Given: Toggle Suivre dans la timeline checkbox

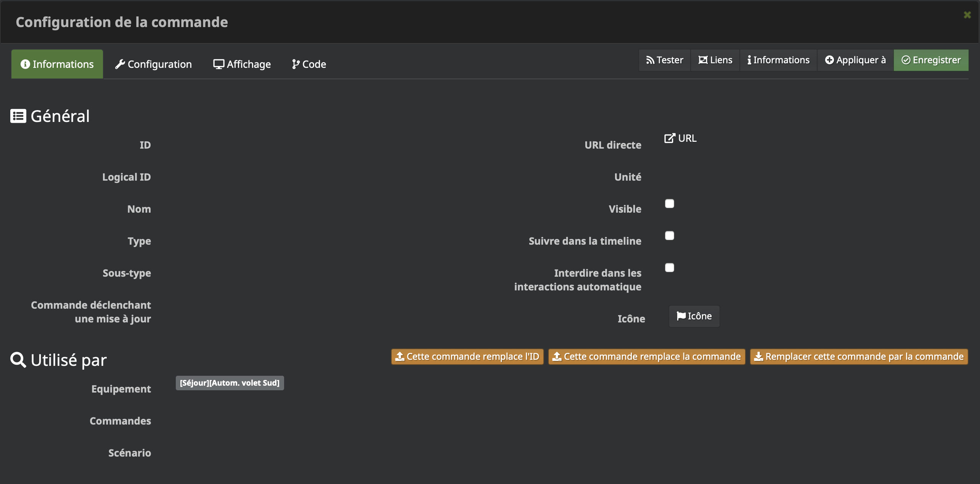Looking at the screenshot, I should [670, 236].
